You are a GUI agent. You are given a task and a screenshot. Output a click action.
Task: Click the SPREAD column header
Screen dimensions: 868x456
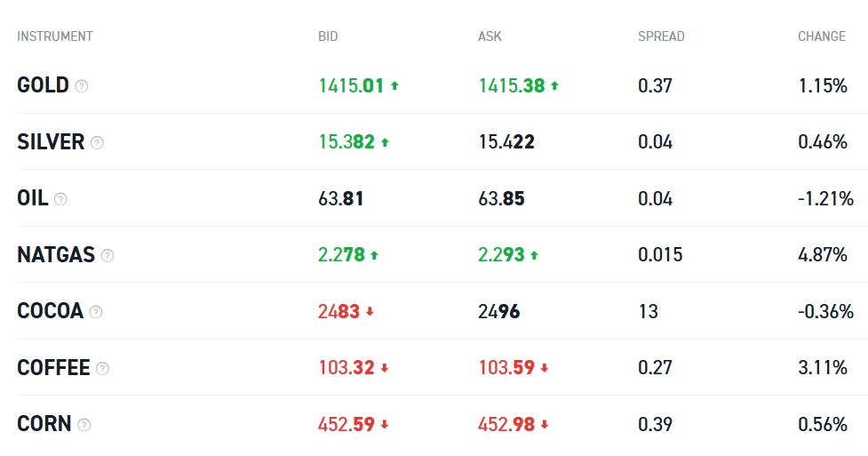click(x=661, y=36)
